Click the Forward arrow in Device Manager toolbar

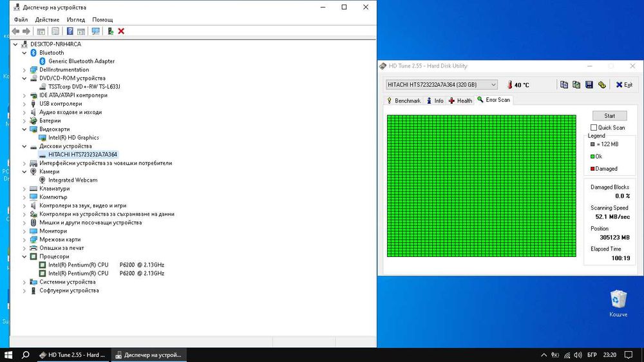[26, 31]
